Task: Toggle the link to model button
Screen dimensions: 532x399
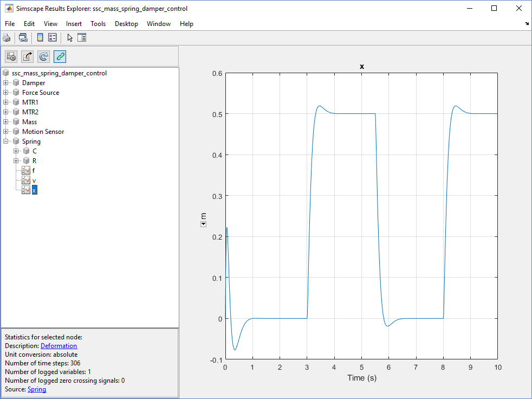Action: (60, 56)
